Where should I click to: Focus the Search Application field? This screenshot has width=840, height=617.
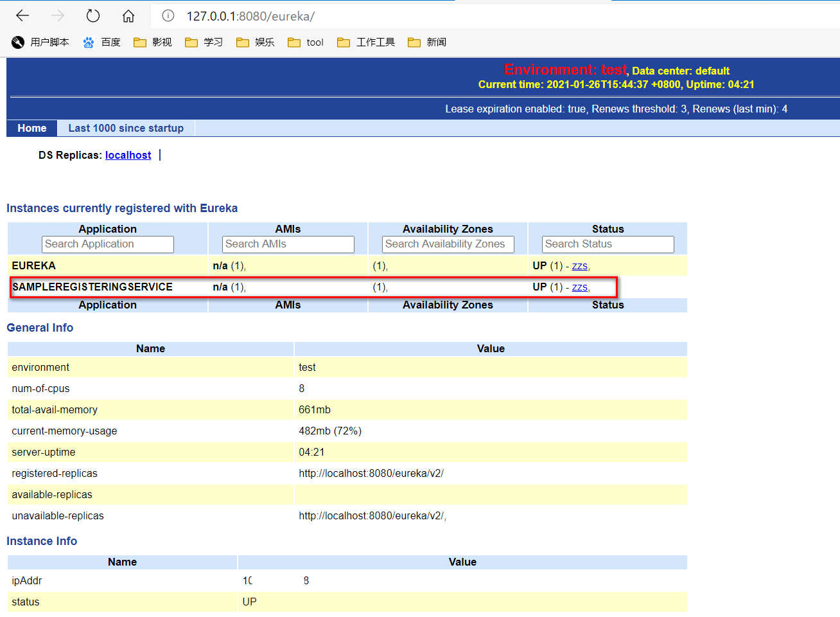pos(108,244)
